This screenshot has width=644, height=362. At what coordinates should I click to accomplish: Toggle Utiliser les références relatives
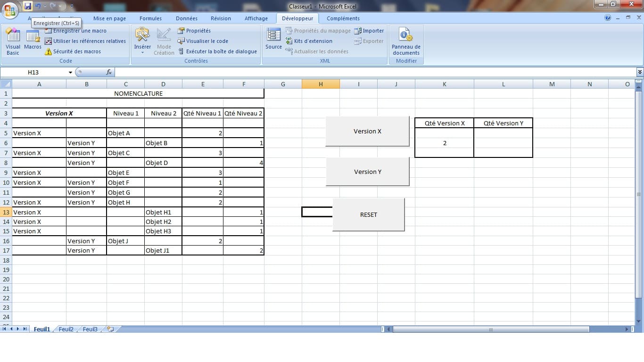pyautogui.click(x=48, y=41)
